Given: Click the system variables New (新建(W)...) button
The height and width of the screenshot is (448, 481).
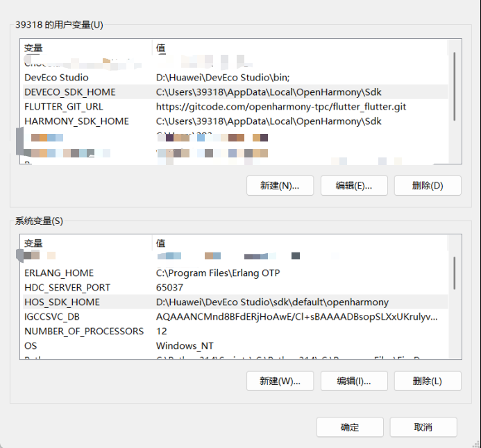Looking at the screenshot, I should [280, 381].
